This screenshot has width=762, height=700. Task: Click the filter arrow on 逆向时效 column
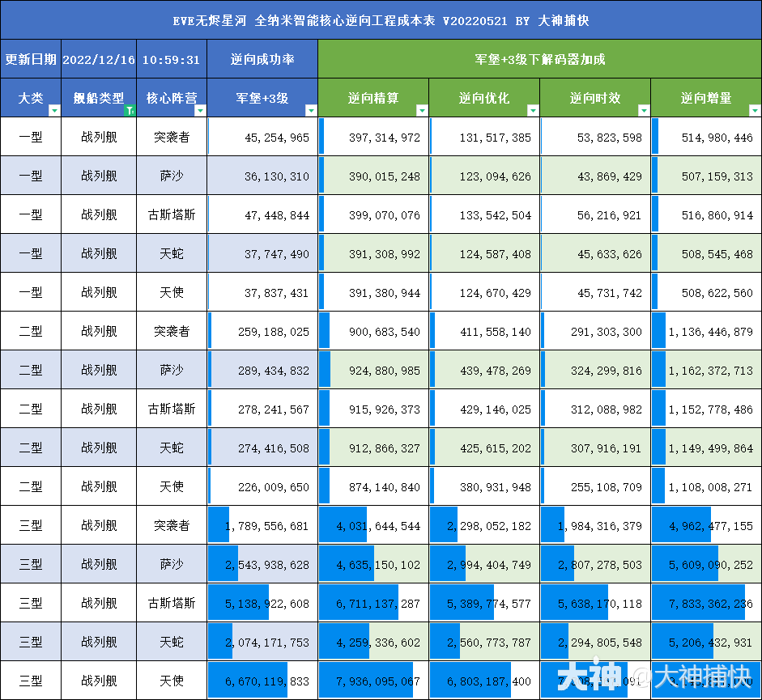click(x=642, y=111)
